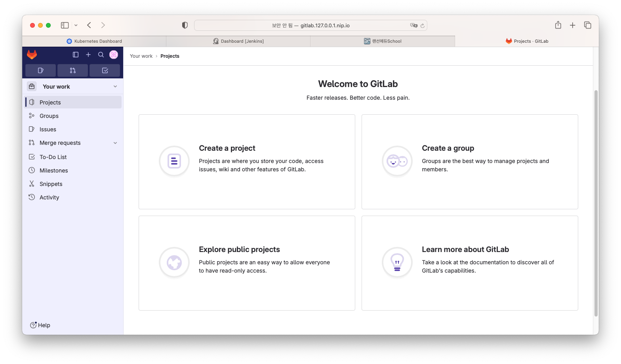Screen dimensions: 621x364
Task: Click the privacy shield icon
Action: [x=185, y=25]
